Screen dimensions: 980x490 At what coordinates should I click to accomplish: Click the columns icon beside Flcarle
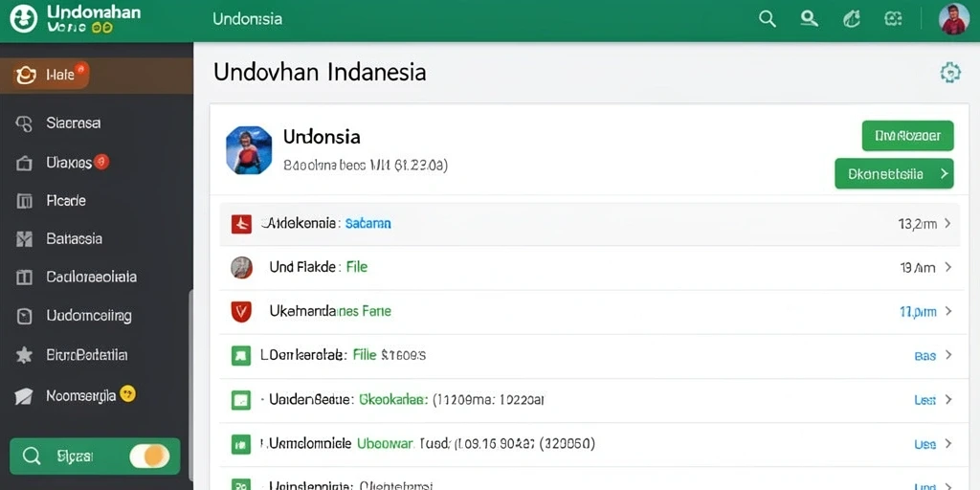pos(24,201)
